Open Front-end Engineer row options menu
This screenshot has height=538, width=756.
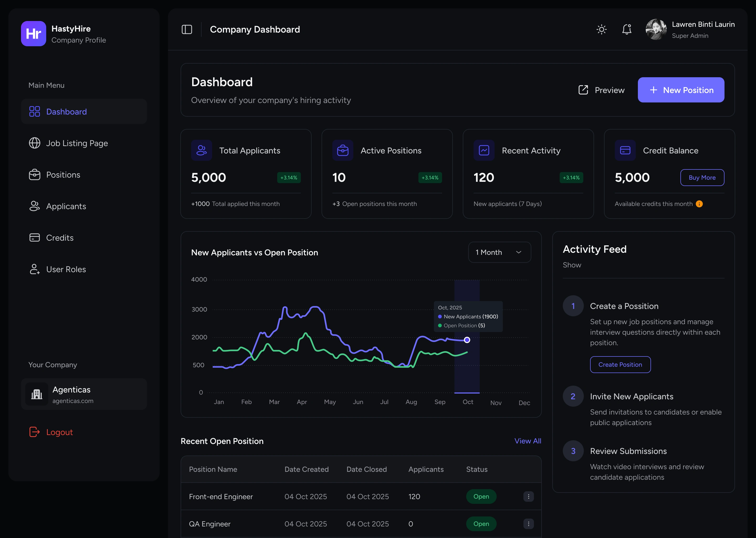pos(528,496)
